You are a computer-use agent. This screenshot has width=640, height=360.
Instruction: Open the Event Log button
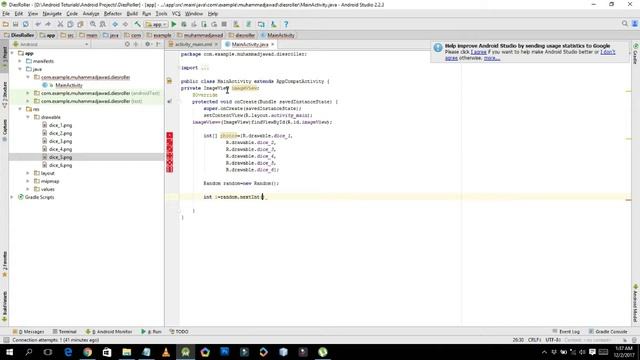point(566,331)
